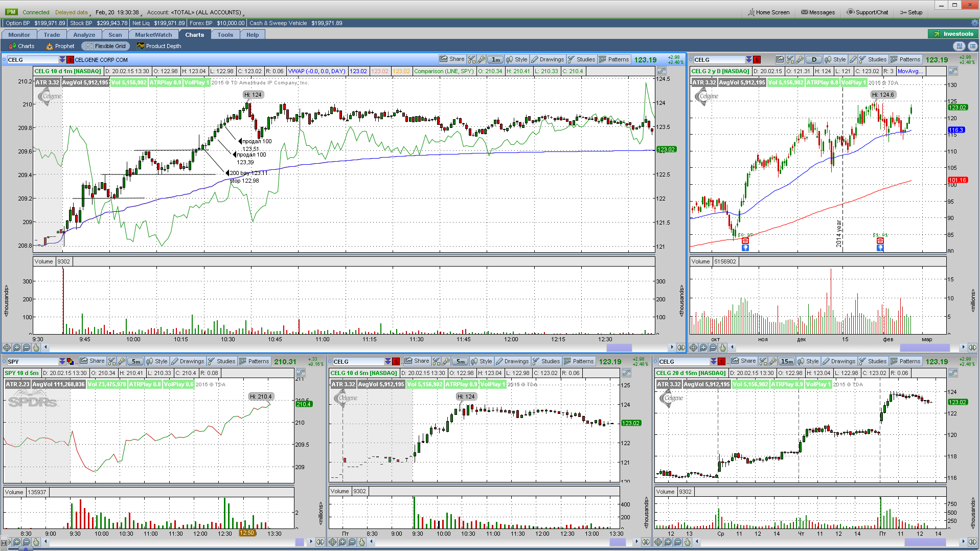Screen dimensions: 980x551
Task: Click expand time axis icon under main chart
Action: (681, 347)
